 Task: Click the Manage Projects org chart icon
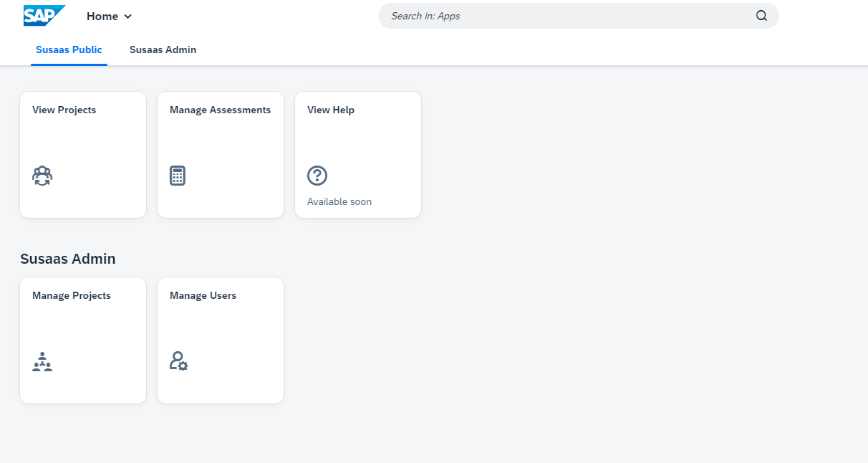click(42, 361)
